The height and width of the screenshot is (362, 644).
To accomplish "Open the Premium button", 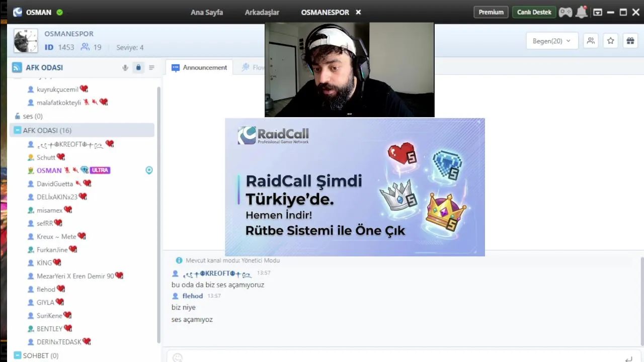I will 491,12.
